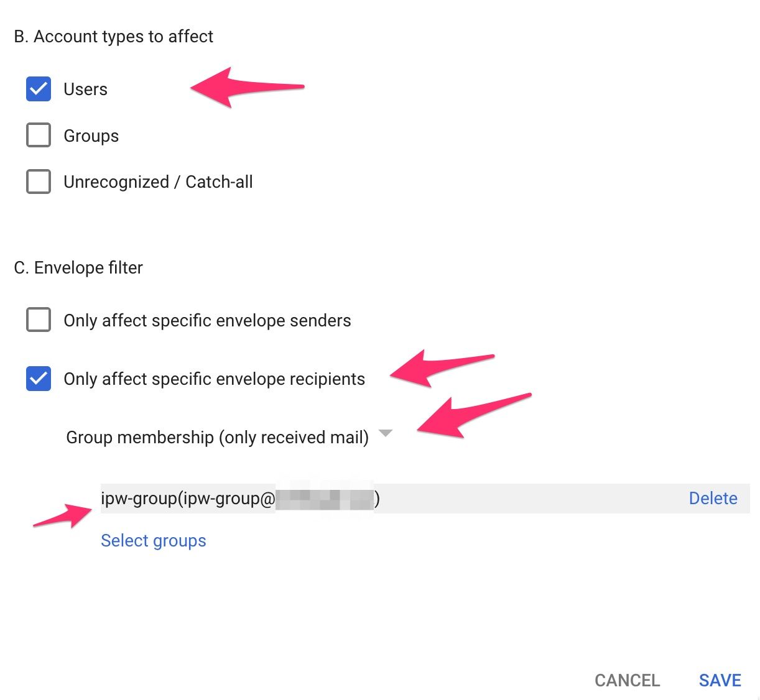Viewport: 760px width, 700px height.
Task: Enable the Unrecognized / Catch-all checkbox
Action: coord(39,182)
